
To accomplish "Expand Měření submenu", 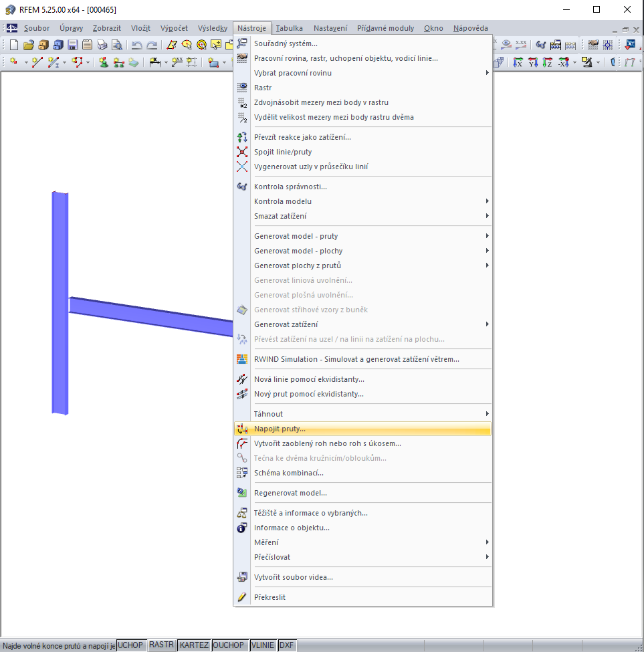I will click(x=362, y=542).
